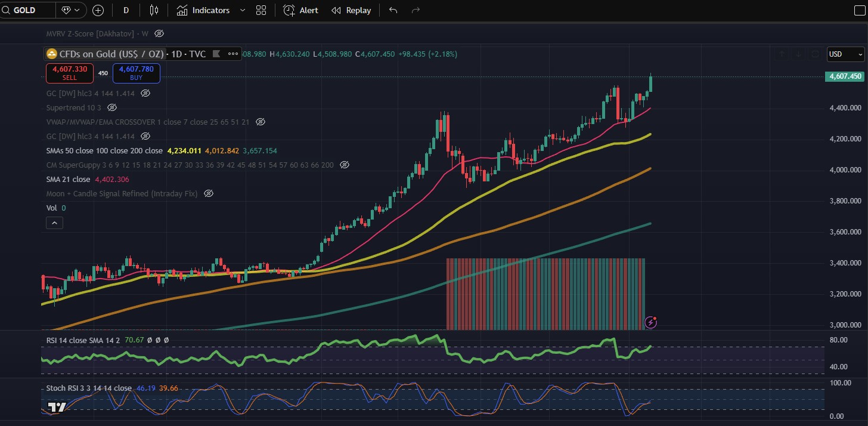Click the undo arrow in toolbar
Viewport: 868px width, 426px height.
pyautogui.click(x=393, y=10)
